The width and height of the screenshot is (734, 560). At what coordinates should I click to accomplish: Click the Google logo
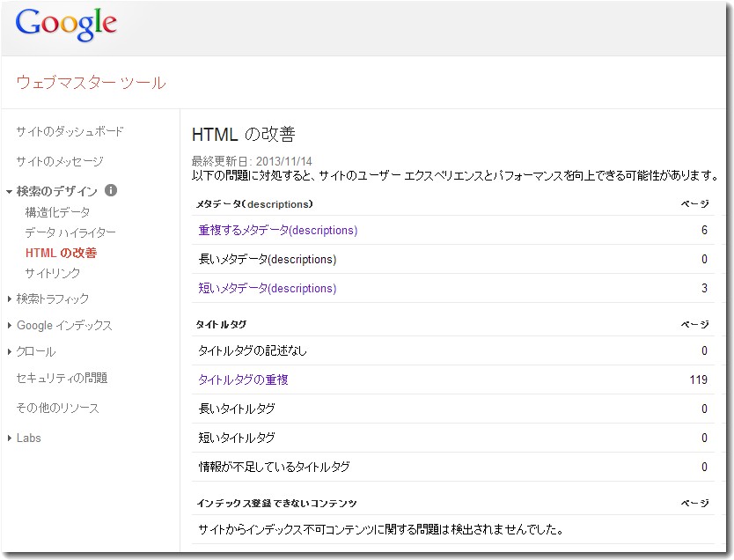click(x=66, y=26)
